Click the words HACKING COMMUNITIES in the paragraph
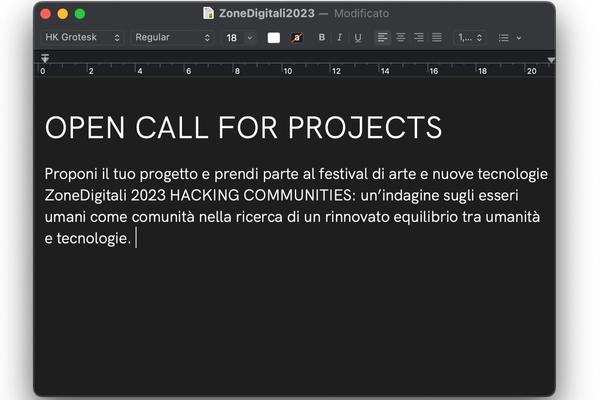 tap(260, 196)
